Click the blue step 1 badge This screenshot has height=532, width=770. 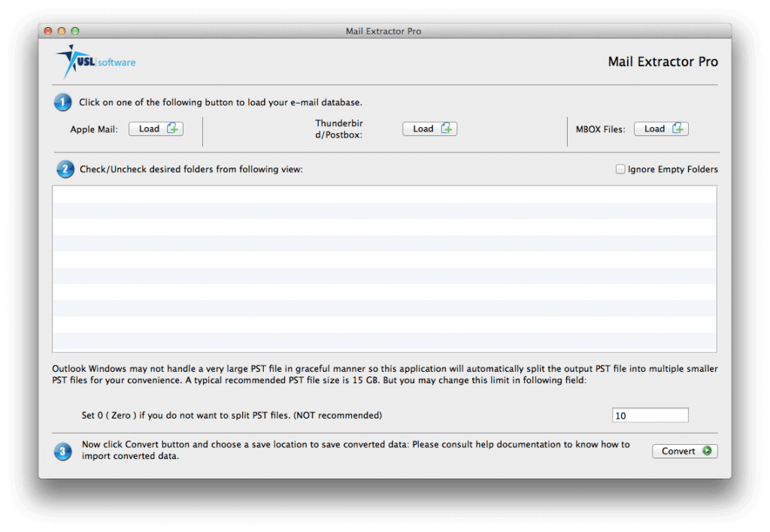(62, 101)
